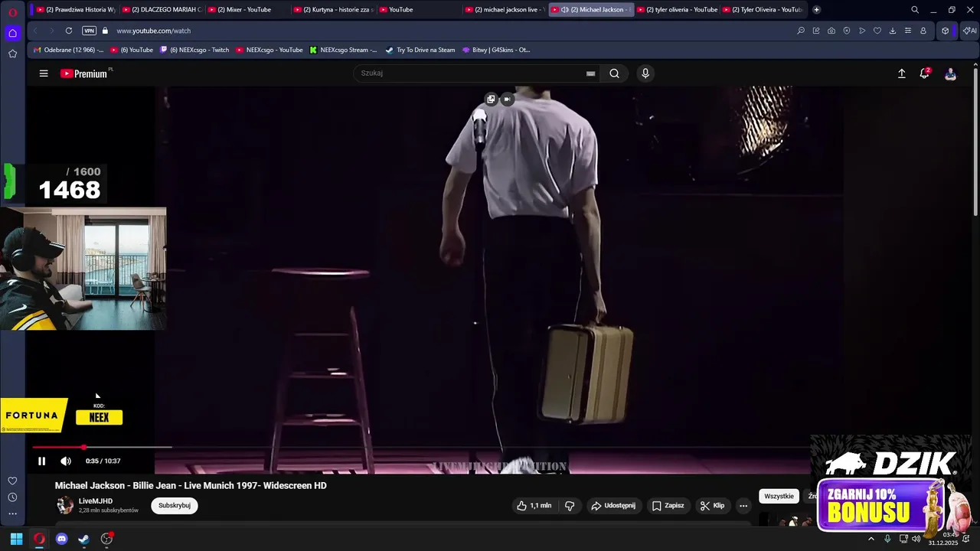Screen dimensions: 980x551
Task: Open YouTube notifications bell
Action: click(924, 73)
